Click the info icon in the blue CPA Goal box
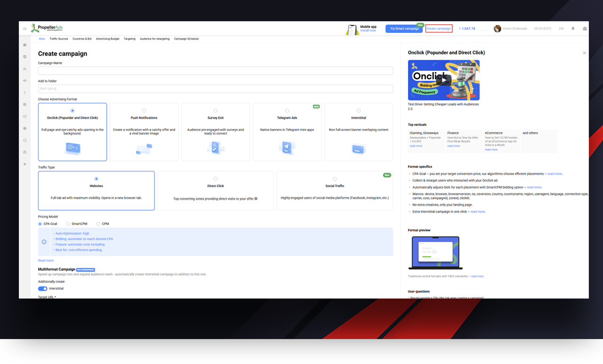 pos(44,242)
